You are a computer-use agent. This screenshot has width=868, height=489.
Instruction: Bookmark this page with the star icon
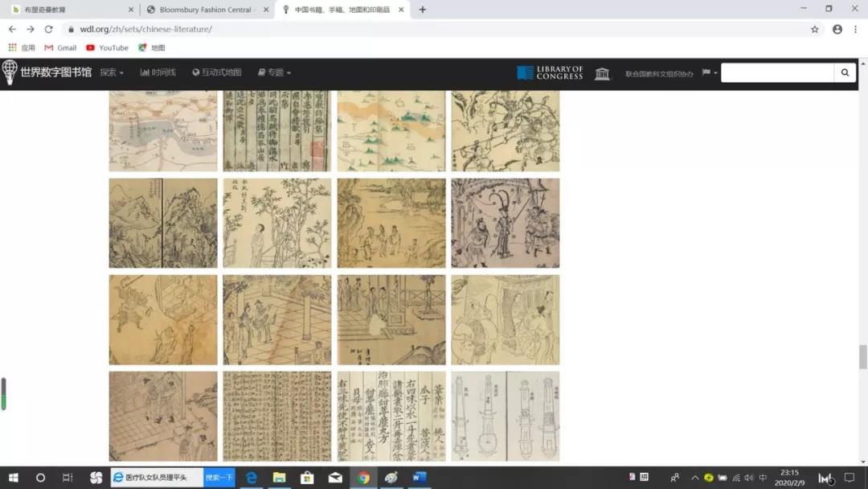[x=815, y=29]
